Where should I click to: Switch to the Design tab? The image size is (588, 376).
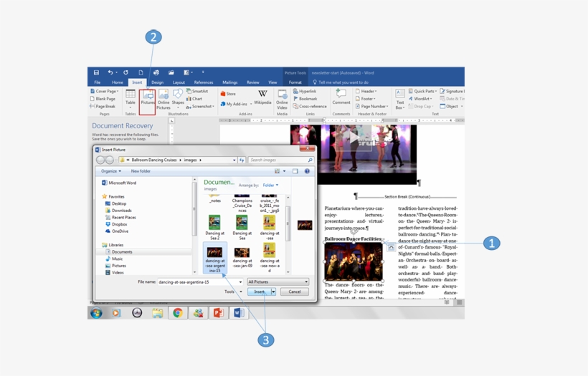pos(157,82)
